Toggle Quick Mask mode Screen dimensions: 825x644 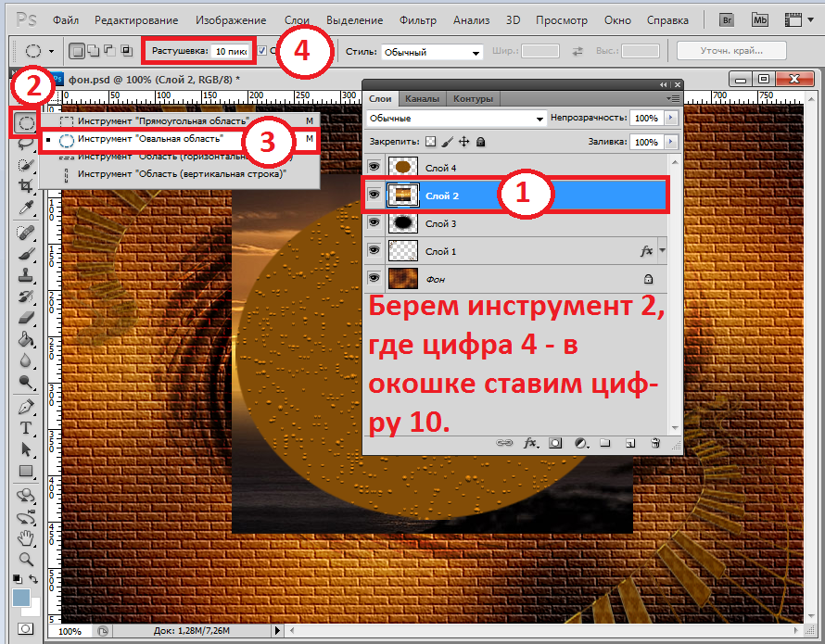tap(25, 629)
